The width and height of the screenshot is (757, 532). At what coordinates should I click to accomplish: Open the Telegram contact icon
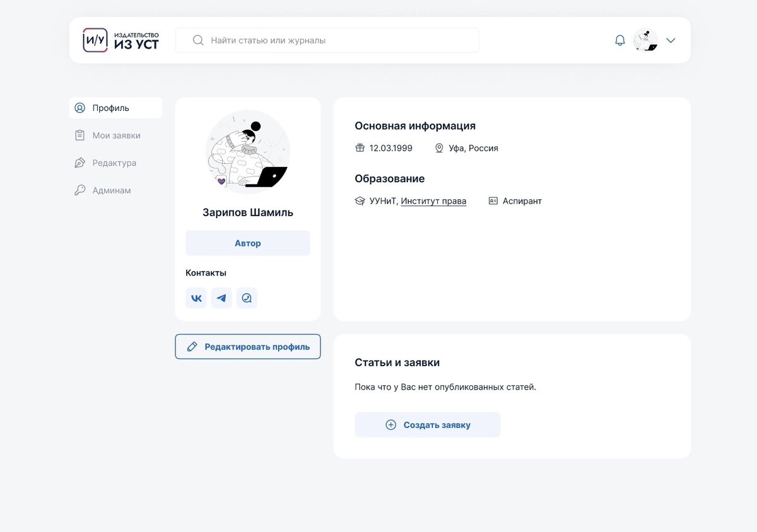[221, 298]
